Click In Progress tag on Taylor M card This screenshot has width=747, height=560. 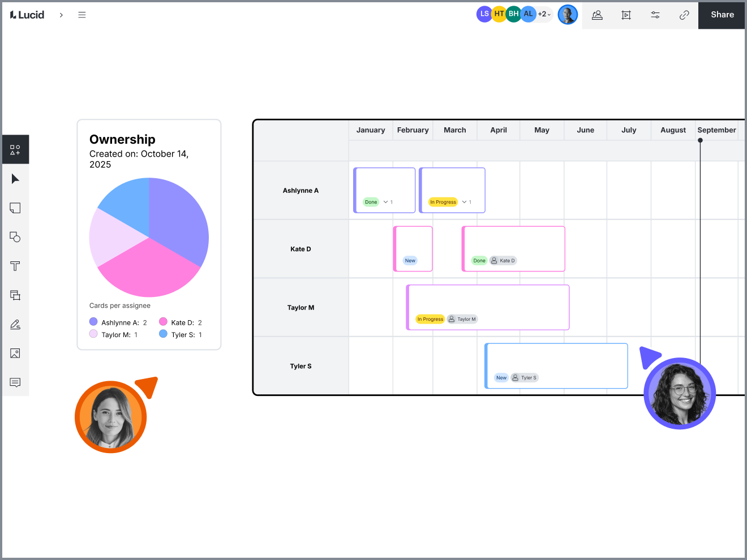coord(430,319)
